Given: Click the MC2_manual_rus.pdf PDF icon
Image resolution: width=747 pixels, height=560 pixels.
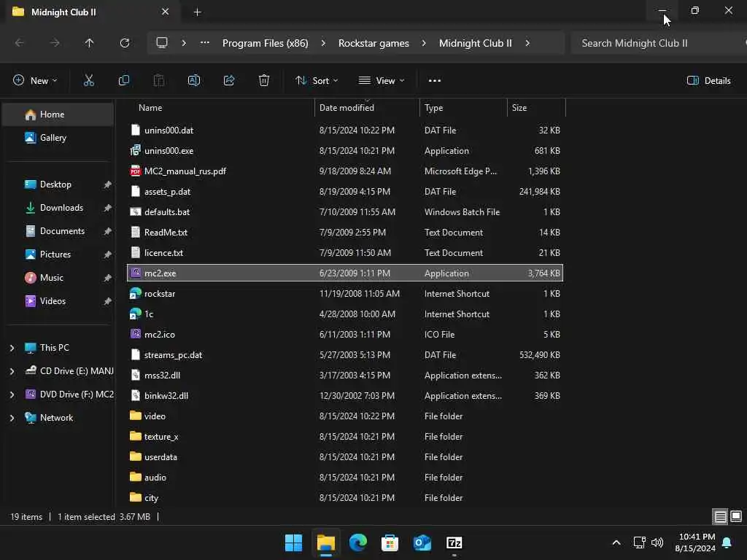Looking at the screenshot, I should tap(135, 171).
